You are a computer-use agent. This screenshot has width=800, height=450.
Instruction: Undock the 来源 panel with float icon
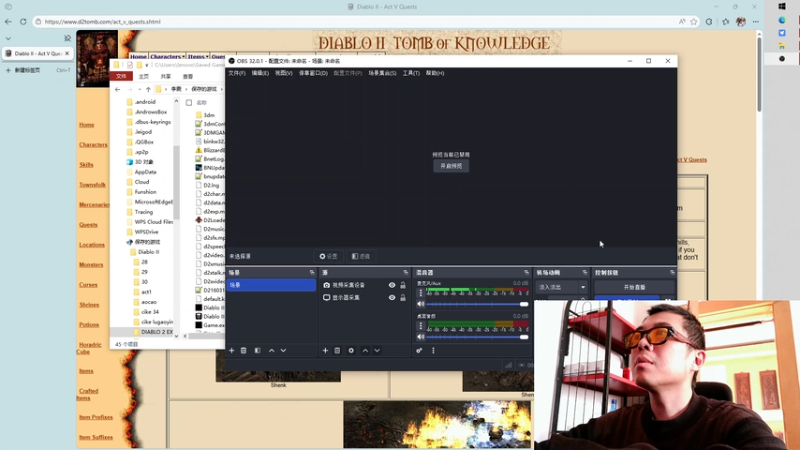pos(406,272)
